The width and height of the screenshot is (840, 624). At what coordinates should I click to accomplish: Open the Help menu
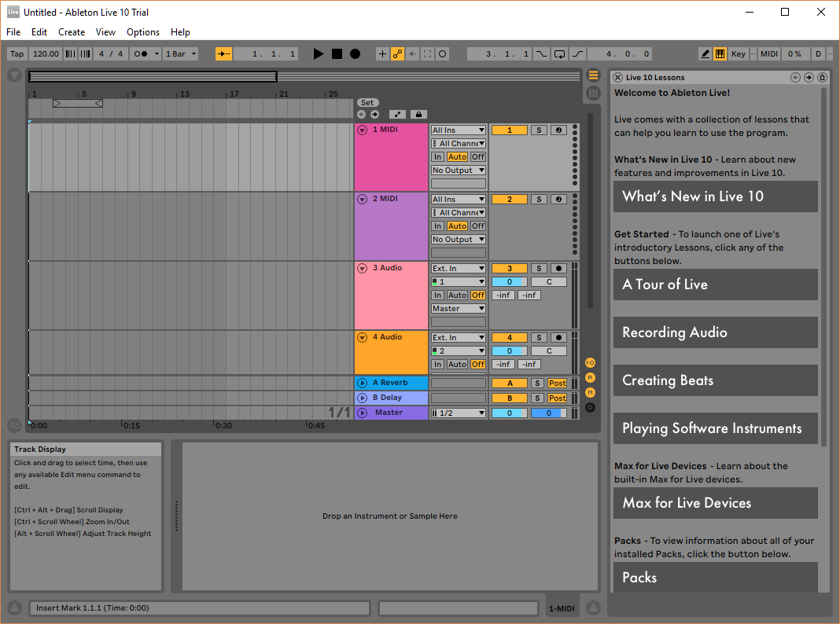pos(181,32)
